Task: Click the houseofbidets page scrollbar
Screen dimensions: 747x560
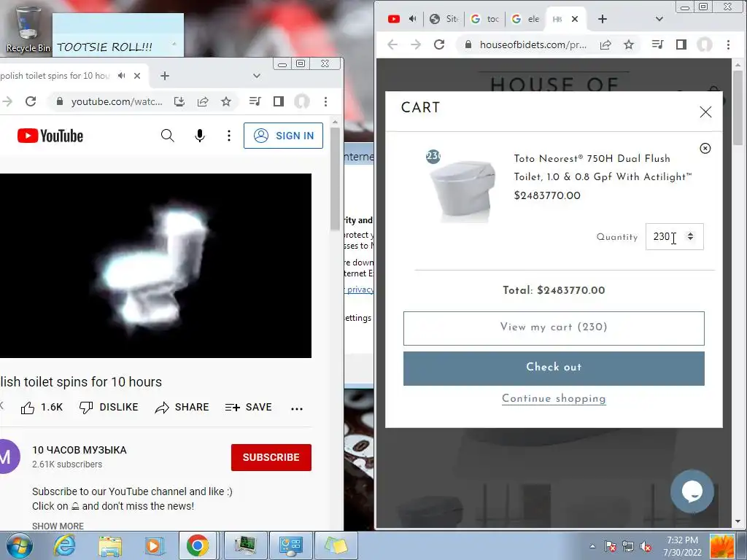Action: pyautogui.click(x=738, y=108)
